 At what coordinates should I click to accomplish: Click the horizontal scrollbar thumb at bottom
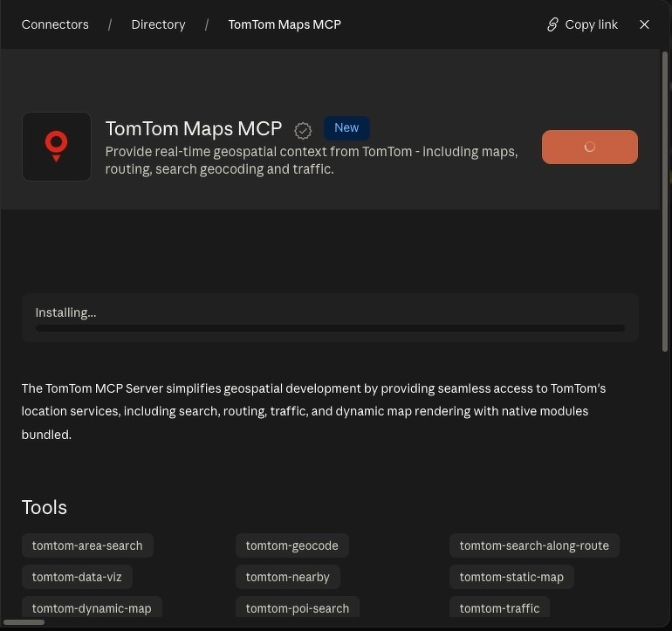pyautogui.click(x=24, y=622)
